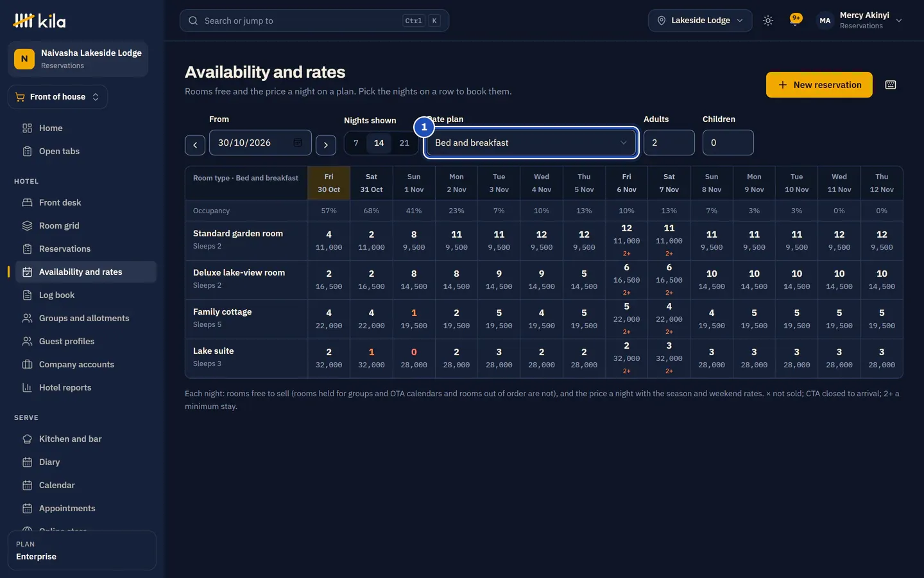Click the Kila logo

(x=40, y=21)
